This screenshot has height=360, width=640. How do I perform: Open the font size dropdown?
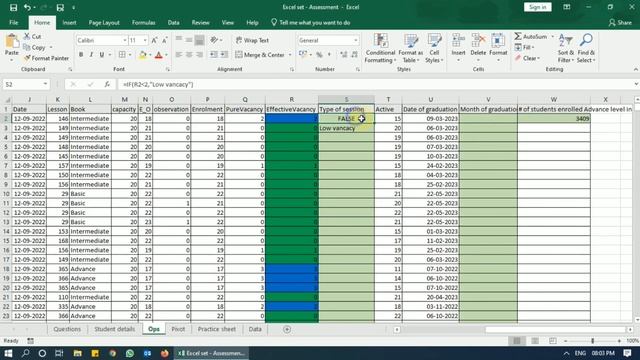tap(145, 40)
